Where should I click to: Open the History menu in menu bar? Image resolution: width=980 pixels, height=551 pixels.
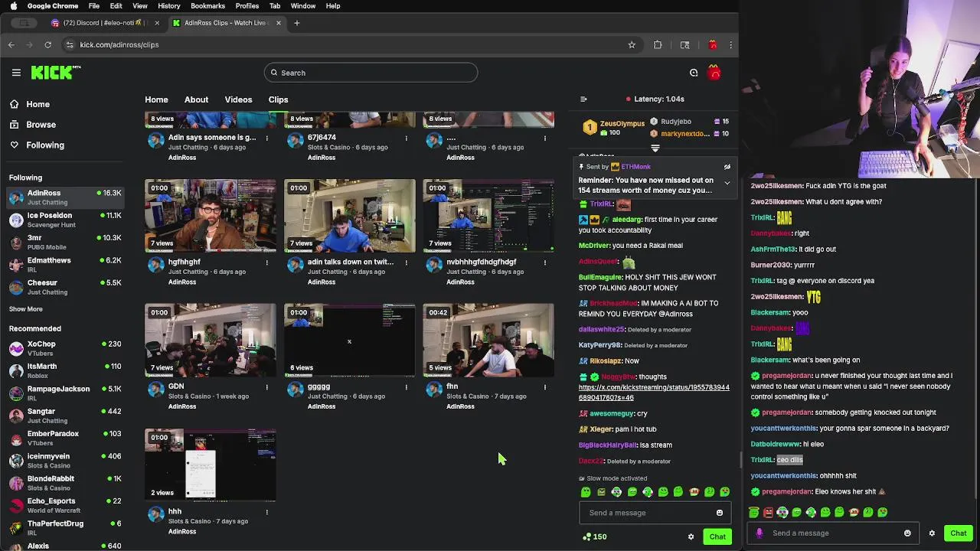[x=169, y=6]
